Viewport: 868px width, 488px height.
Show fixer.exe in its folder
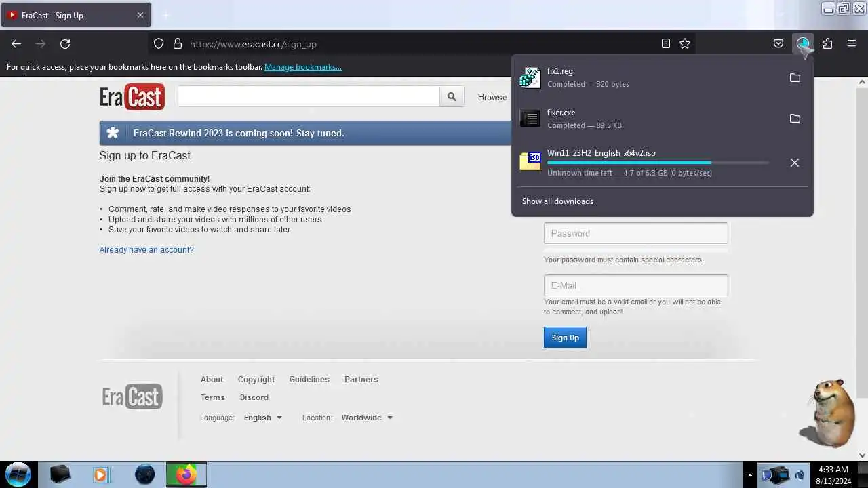795,119
